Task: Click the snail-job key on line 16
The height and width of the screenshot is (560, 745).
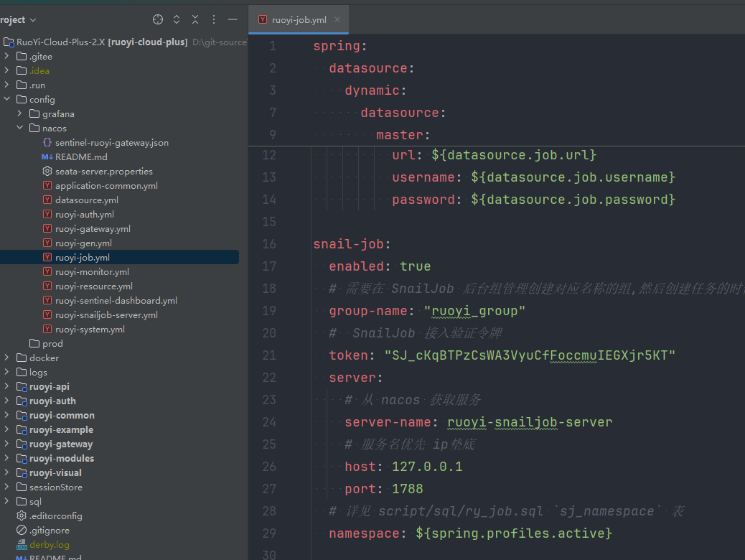Action: pyautogui.click(x=348, y=244)
